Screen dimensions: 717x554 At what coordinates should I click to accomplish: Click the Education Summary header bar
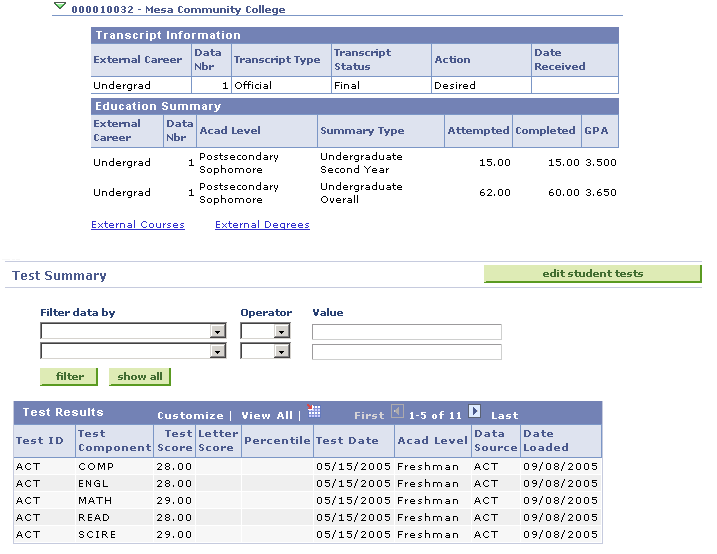[355, 106]
